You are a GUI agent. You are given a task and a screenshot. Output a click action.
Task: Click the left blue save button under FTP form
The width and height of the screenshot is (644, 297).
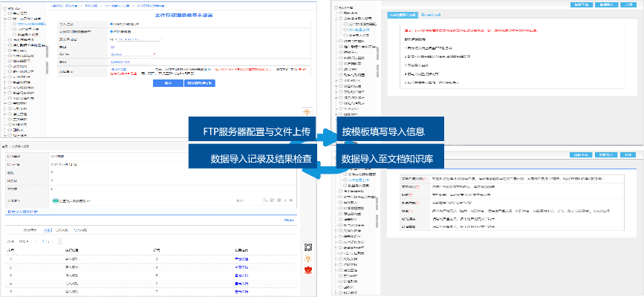click(x=168, y=83)
